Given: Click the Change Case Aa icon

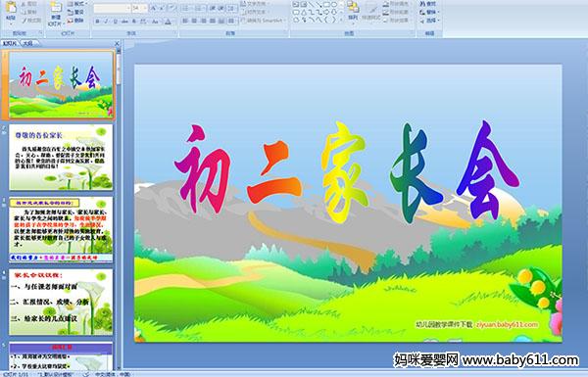Looking at the screenshot, I should [x=155, y=22].
